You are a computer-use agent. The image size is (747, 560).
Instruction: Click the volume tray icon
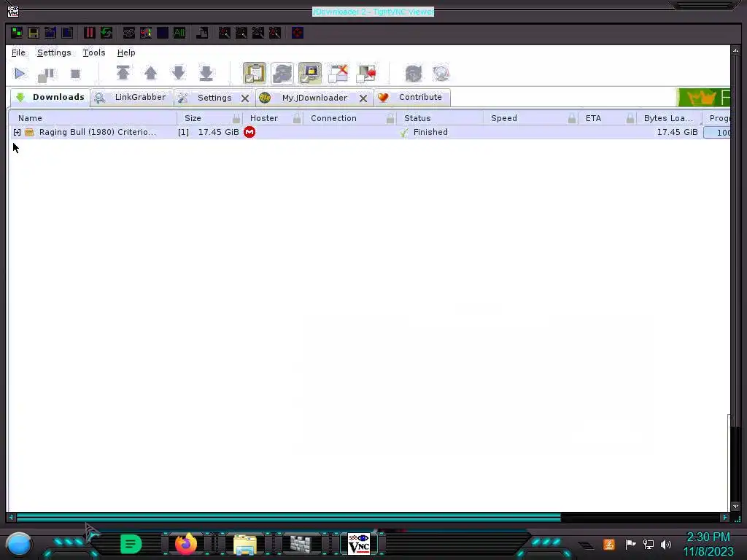click(665, 544)
